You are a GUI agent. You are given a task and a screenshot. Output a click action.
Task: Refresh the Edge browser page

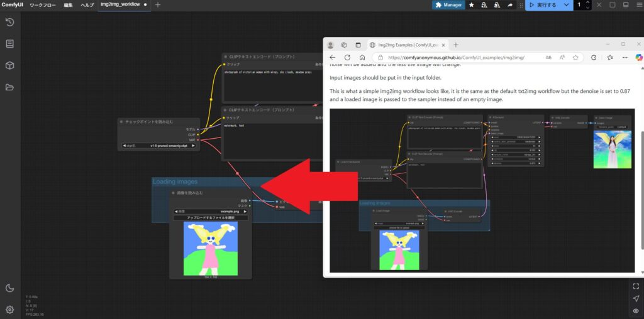point(347,58)
